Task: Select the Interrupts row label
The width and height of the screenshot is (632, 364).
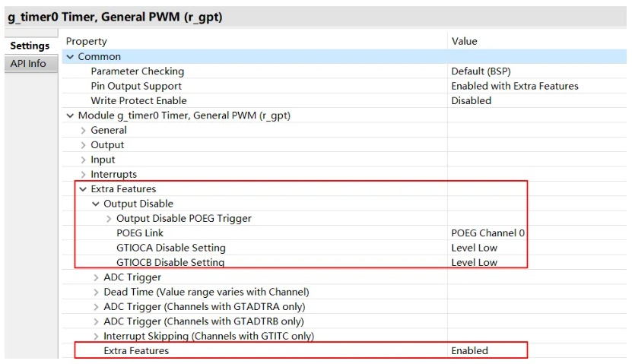Action: pos(113,174)
